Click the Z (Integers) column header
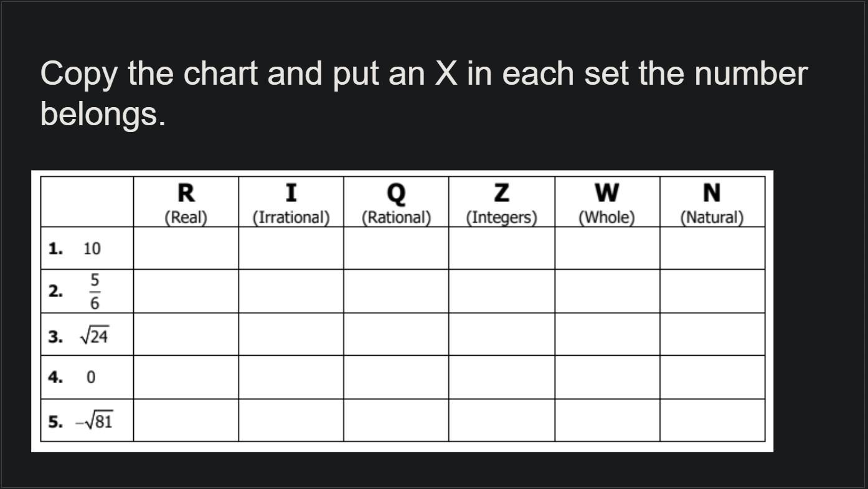The height and width of the screenshot is (489, 868). point(502,202)
